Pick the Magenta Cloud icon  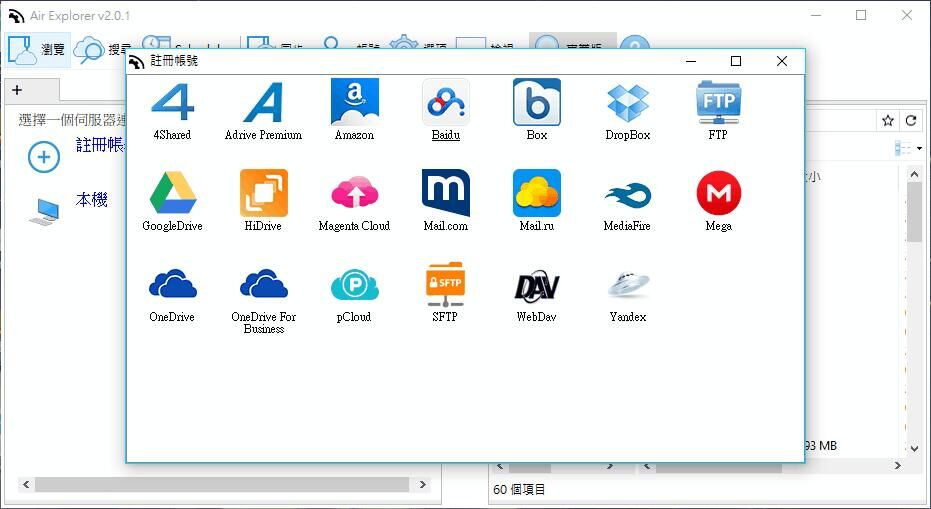[354, 194]
